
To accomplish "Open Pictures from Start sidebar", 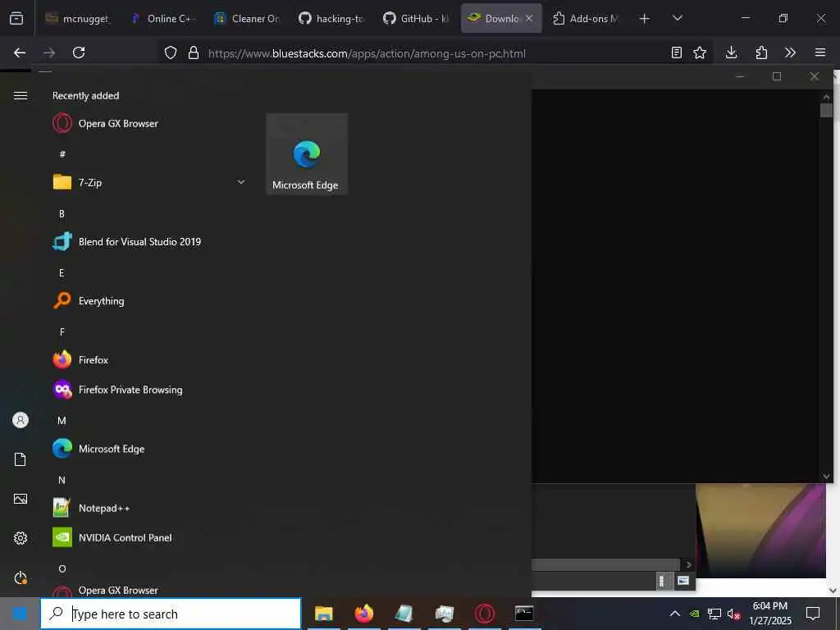I will pyautogui.click(x=21, y=499).
